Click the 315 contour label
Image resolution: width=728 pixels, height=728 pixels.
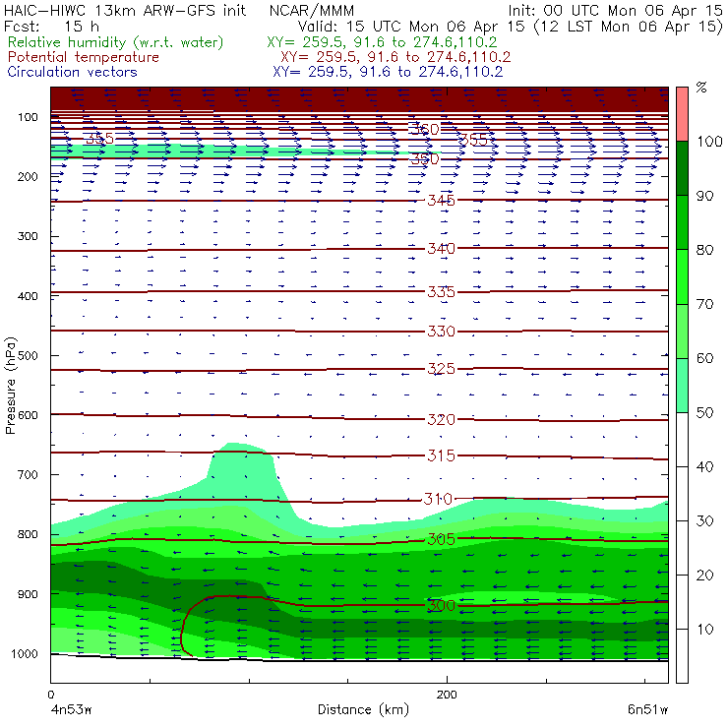click(x=441, y=455)
